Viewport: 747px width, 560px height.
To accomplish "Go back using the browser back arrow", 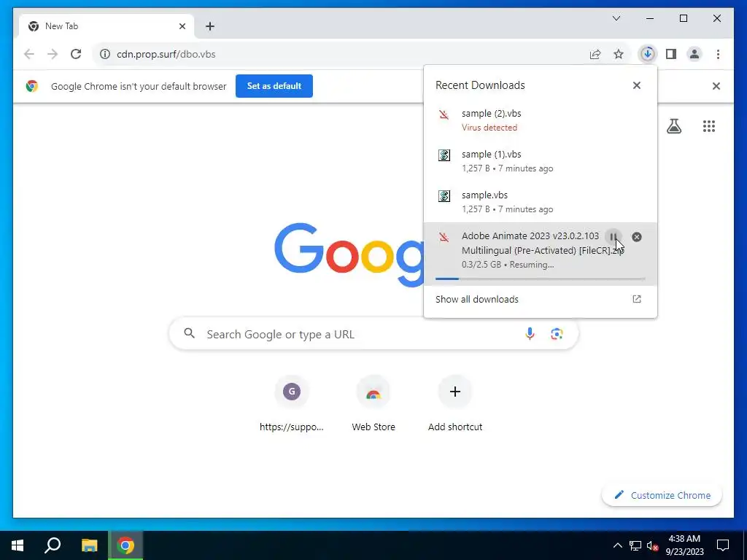I will [x=29, y=54].
